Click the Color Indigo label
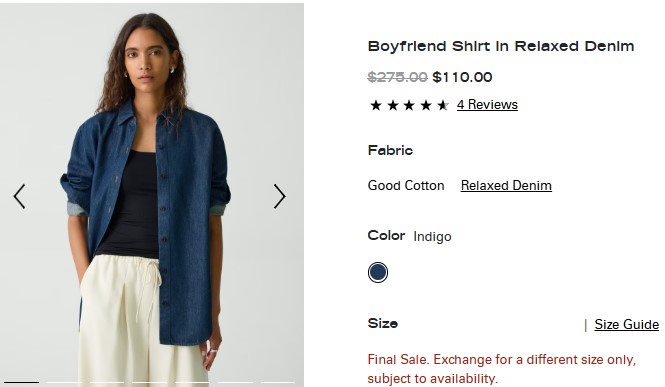This screenshot has width=665, height=387. [x=409, y=236]
